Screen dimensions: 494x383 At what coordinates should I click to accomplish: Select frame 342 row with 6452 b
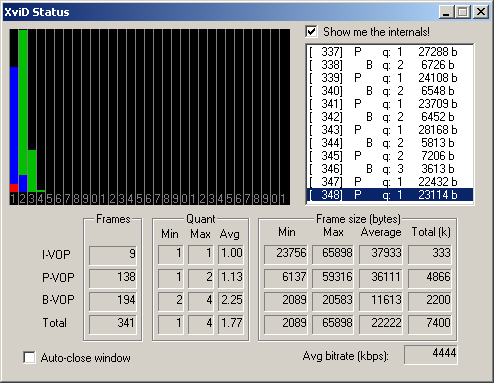[389, 117]
